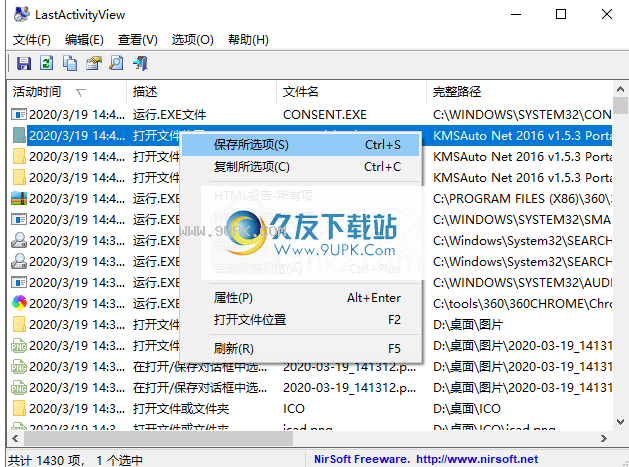Viewport: 629px width, 467px height.
Task: Sort by the 文件名 column header
Action: [x=351, y=92]
